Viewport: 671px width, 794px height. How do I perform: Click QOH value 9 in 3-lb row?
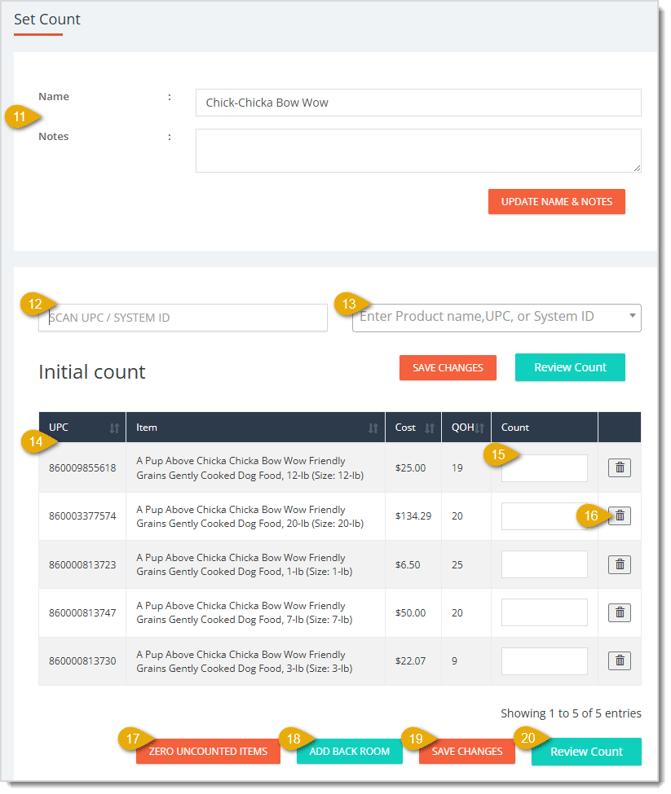pos(454,661)
